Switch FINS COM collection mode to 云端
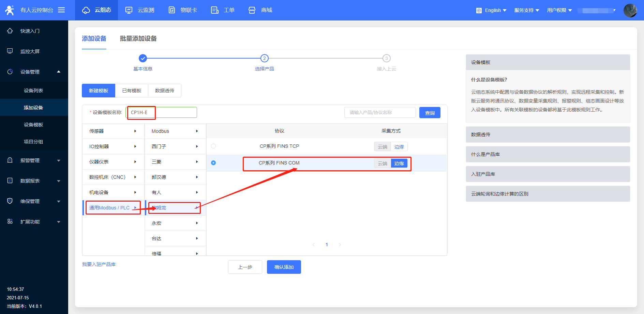Image resolution: width=644 pixels, height=314 pixels. click(x=383, y=163)
